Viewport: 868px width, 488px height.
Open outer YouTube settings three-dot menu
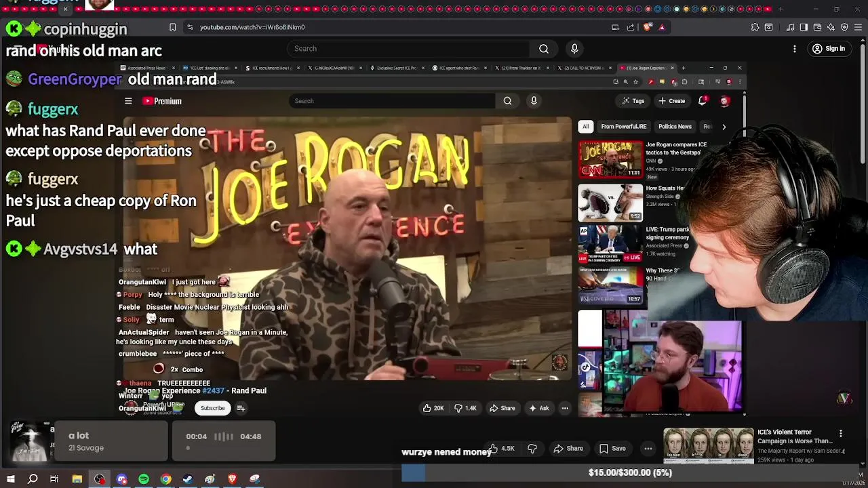(795, 49)
